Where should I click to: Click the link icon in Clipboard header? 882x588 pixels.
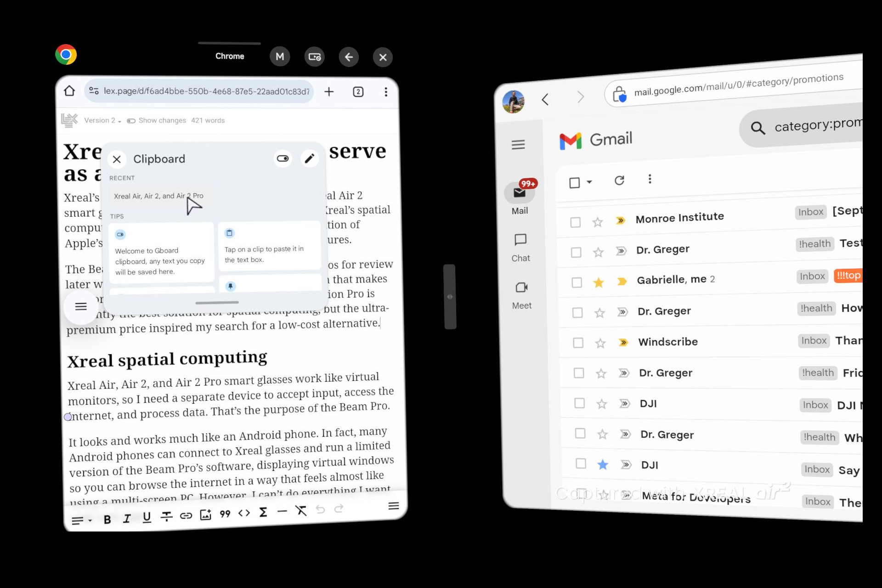(x=283, y=159)
